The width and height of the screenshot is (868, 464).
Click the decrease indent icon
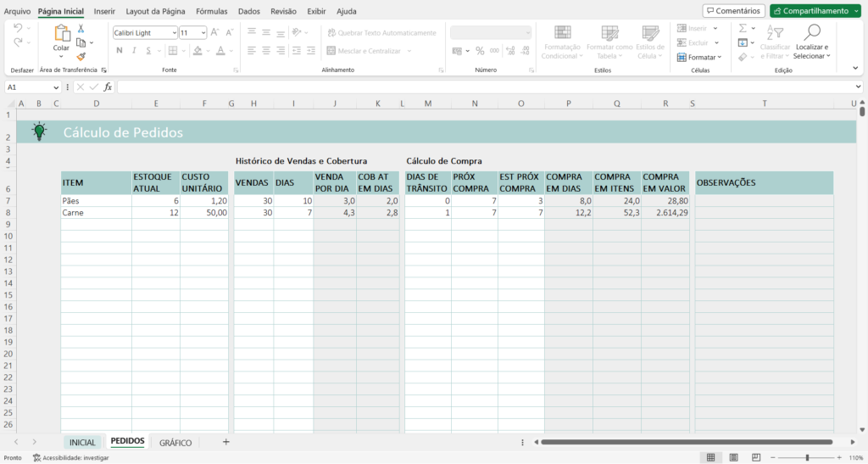click(x=296, y=51)
